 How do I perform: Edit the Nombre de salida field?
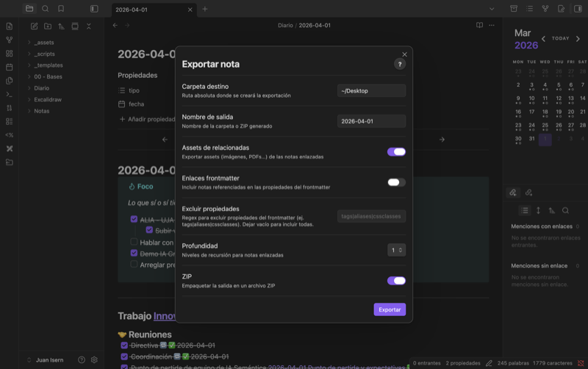(371, 121)
